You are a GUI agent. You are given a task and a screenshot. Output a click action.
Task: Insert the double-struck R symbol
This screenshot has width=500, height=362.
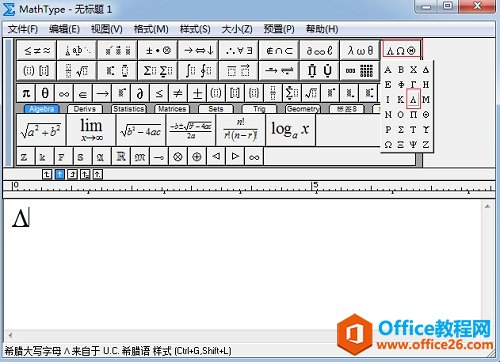121,156
